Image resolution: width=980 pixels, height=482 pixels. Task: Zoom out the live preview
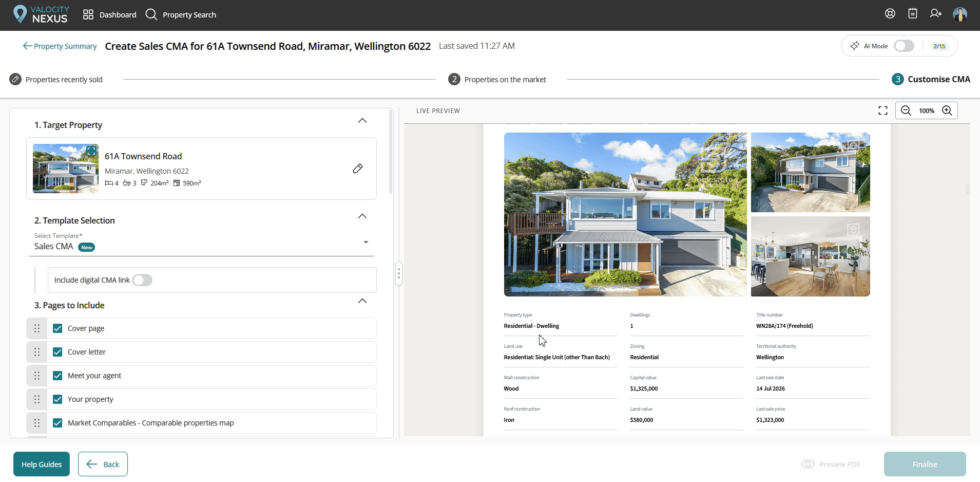[906, 110]
